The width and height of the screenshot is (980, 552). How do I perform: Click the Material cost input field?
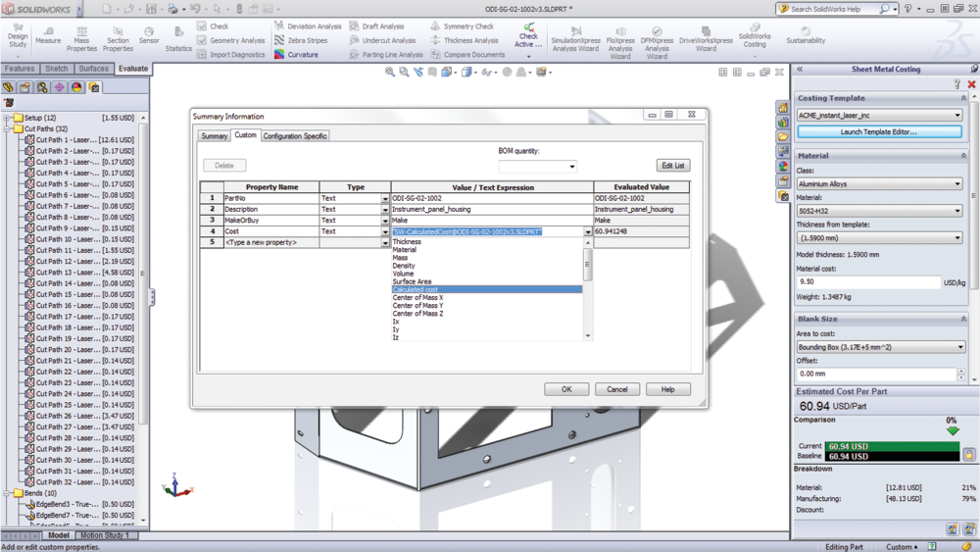pyautogui.click(x=868, y=282)
